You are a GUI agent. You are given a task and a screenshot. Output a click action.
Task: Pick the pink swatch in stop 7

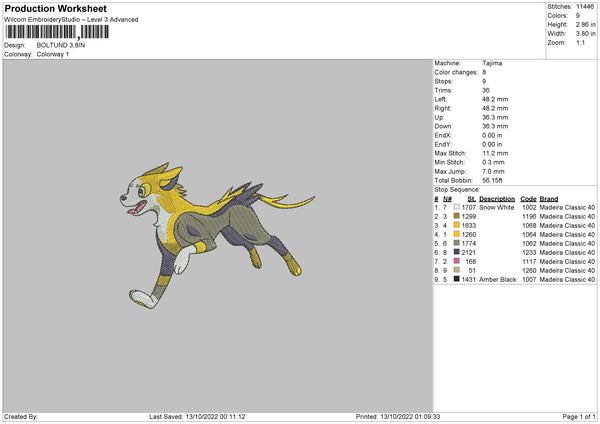click(456, 261)
